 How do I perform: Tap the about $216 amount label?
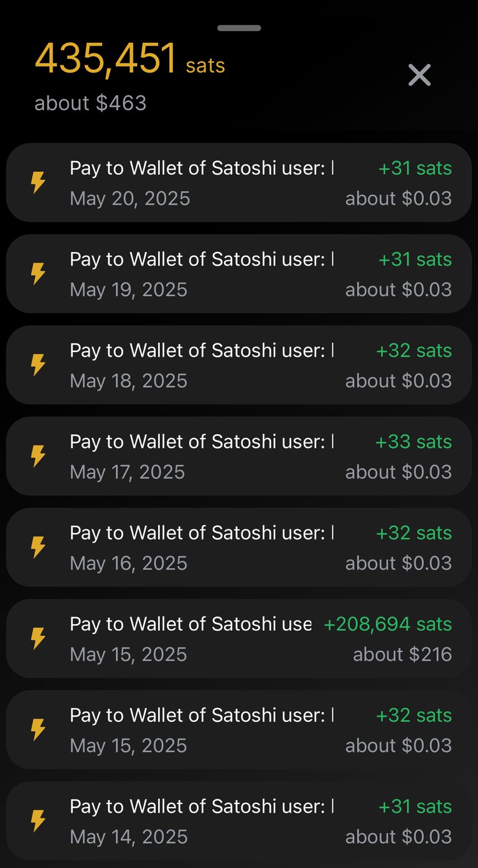(x=402, y=655)
